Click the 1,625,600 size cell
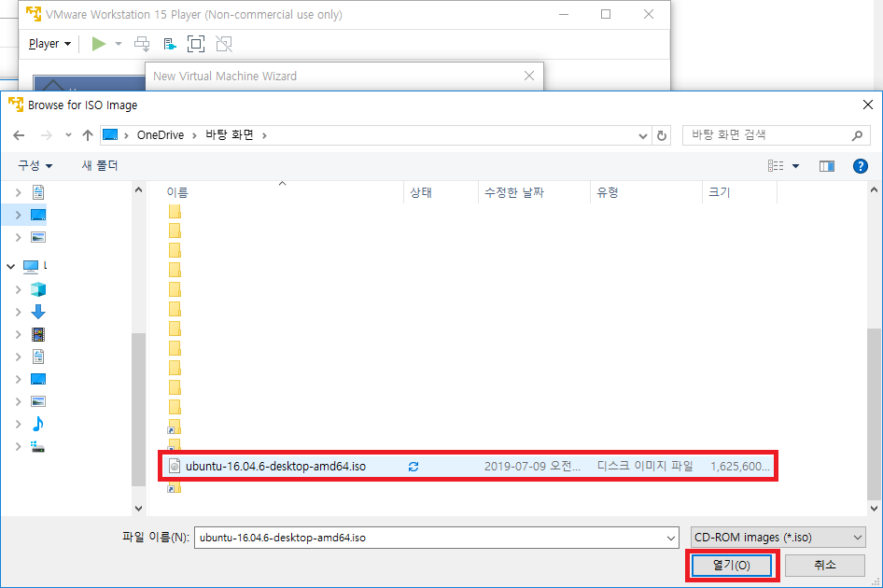 coord(740,467)
